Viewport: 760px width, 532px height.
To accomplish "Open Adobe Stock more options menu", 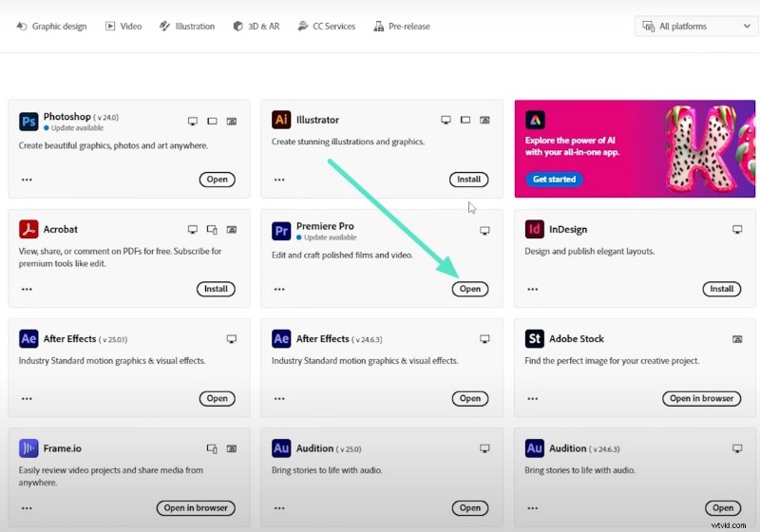I will [x=533, y=399].
